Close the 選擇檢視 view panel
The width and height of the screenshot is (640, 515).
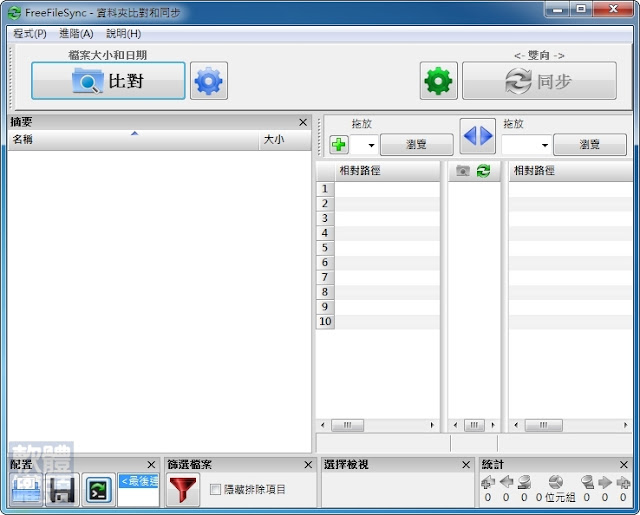tap(466, 465)
